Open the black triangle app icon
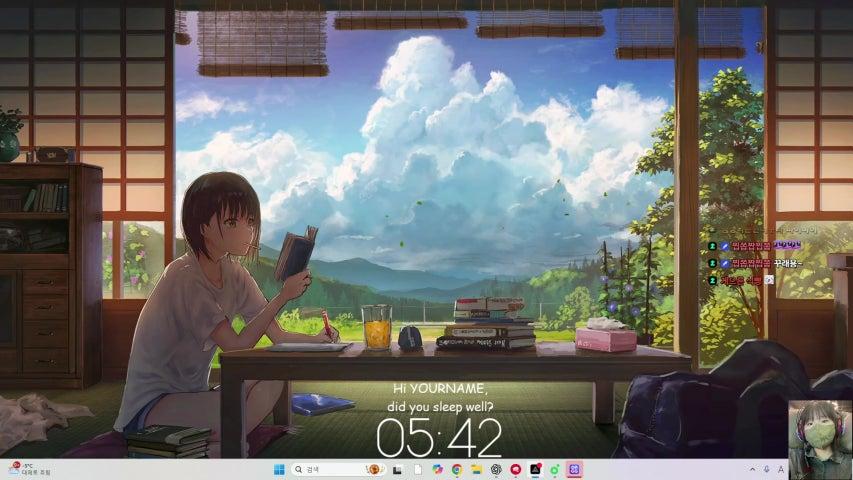Screen dimensions: 853x480 click(535, 470)
